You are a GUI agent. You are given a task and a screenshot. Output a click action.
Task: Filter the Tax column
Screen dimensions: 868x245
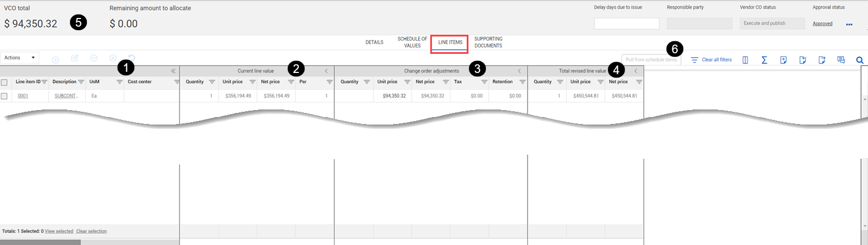pyautogui.click(x=484, y=82)
